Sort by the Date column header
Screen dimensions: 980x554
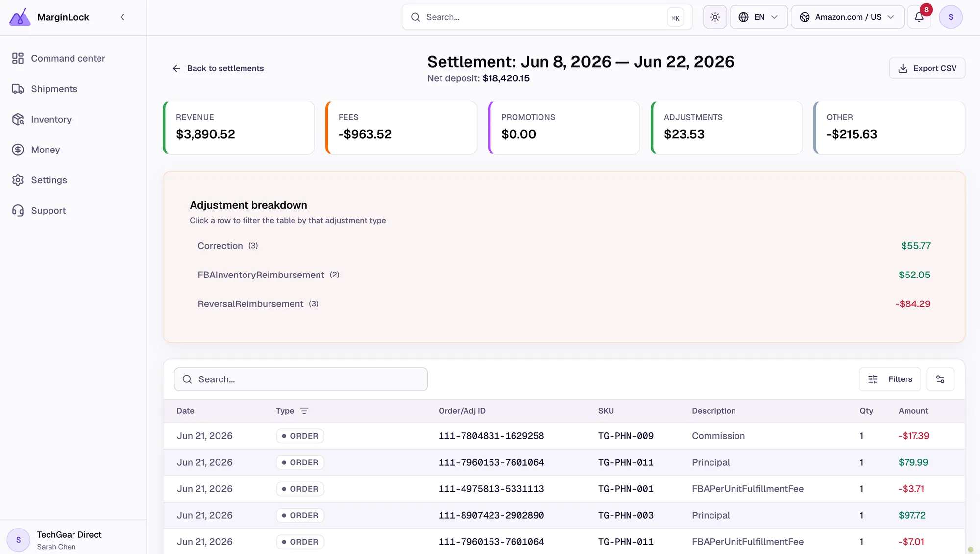(x=185, y=411)
